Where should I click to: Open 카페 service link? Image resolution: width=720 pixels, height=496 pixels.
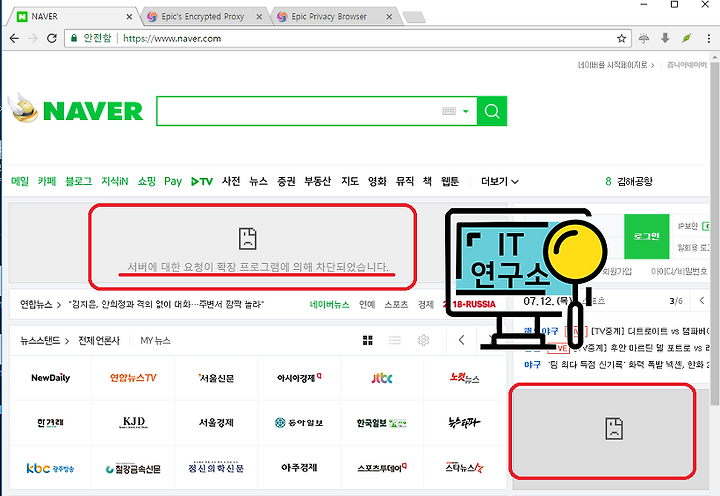coord(47,181)
